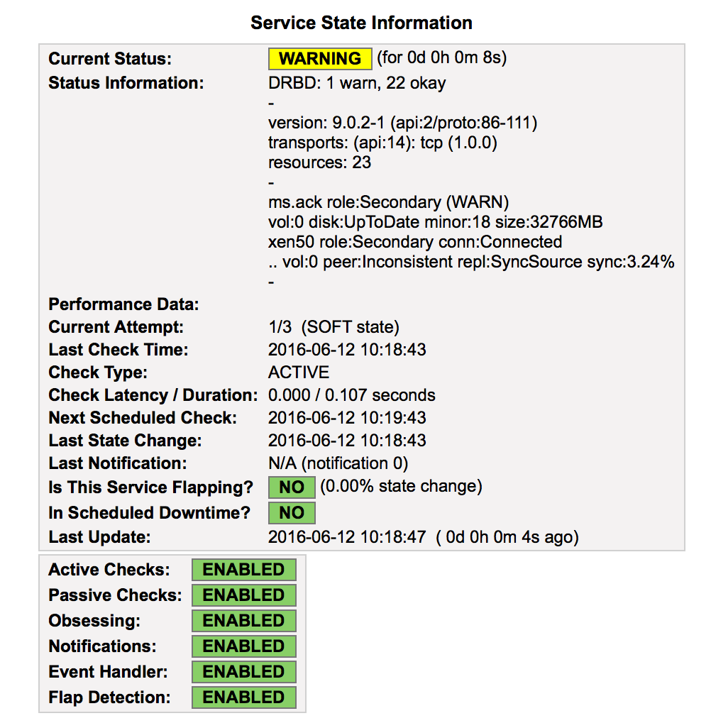This screenshot has height=728, width=711.
Task: Click the Last Check Time value
Action: [x=347, y=350]
